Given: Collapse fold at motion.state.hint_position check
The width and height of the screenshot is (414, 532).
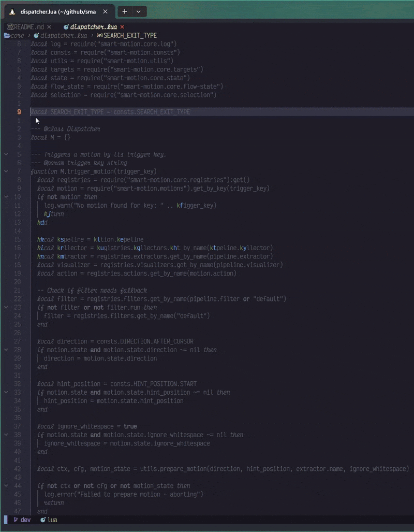Looking at the screenshot, I should [x=6, y=392].
